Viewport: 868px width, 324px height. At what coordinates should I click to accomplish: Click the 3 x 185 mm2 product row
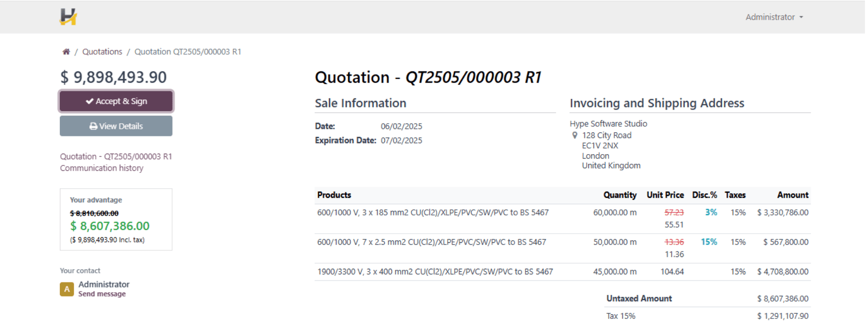click(x=562, y=219)
